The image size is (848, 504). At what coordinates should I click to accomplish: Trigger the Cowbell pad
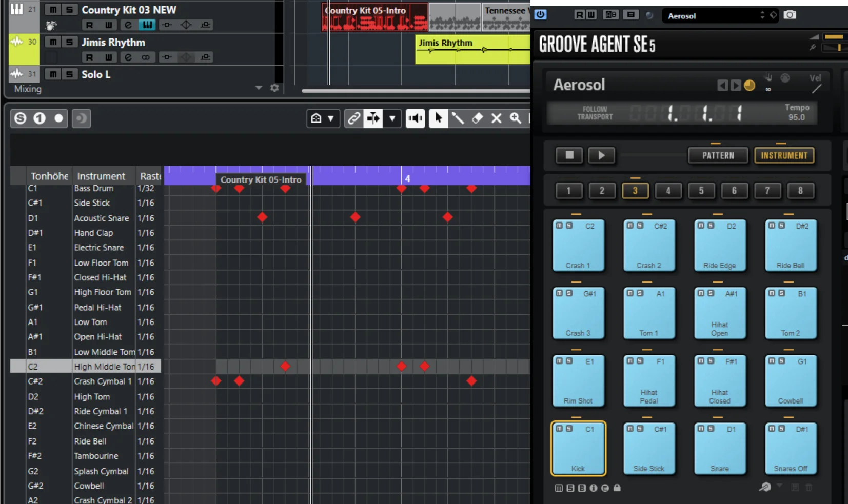791,380
